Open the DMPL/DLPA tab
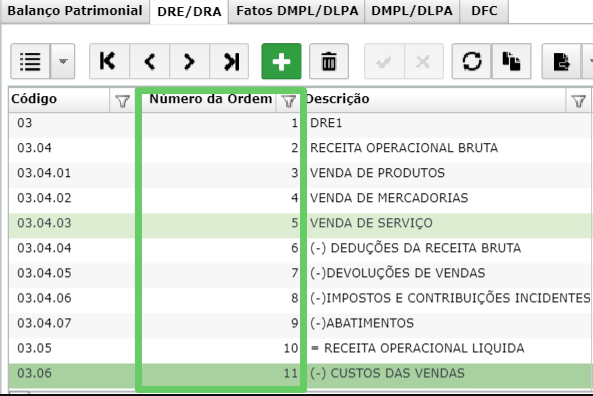Image resolution: width=593 pixels, height=396 pixels. tap(412, 11)
